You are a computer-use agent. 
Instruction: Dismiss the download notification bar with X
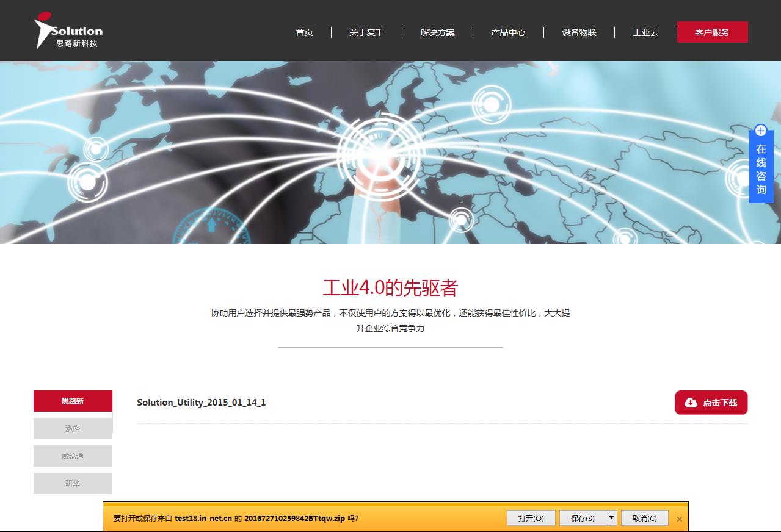679,519
